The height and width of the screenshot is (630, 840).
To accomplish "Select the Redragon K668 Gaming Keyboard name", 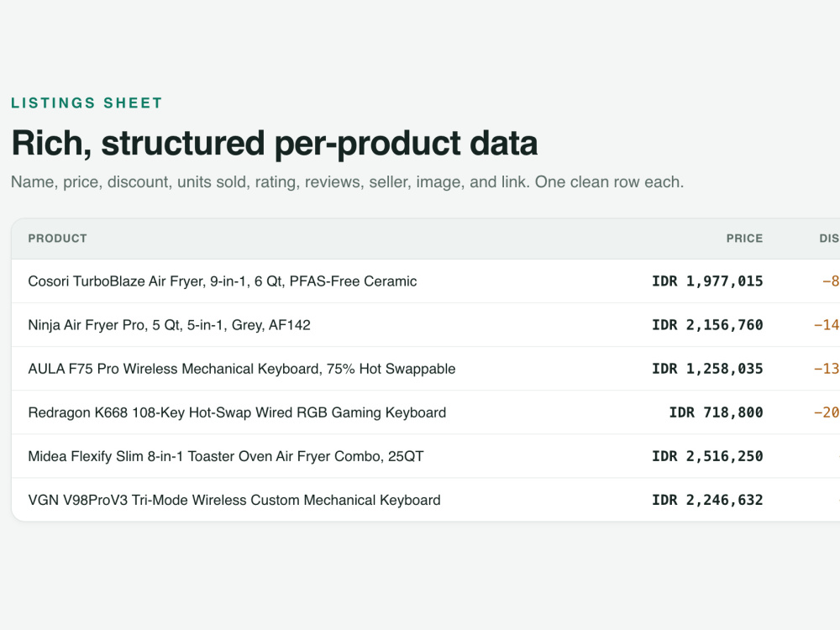I will 237,412.
